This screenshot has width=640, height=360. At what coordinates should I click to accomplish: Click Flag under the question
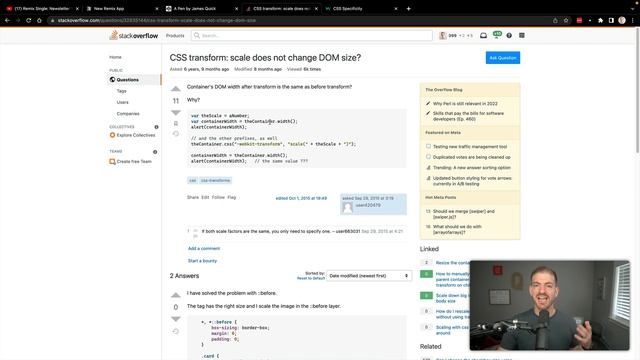click(231, 197)
